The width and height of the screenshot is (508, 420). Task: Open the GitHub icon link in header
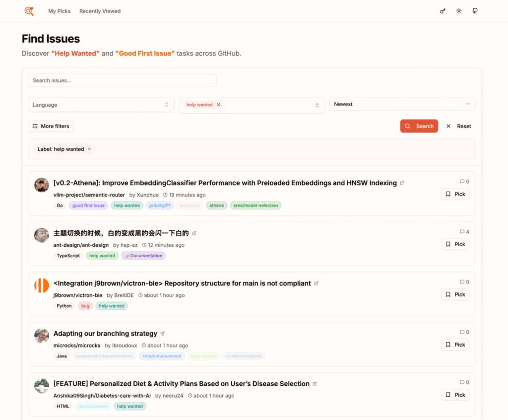(475, 11)
